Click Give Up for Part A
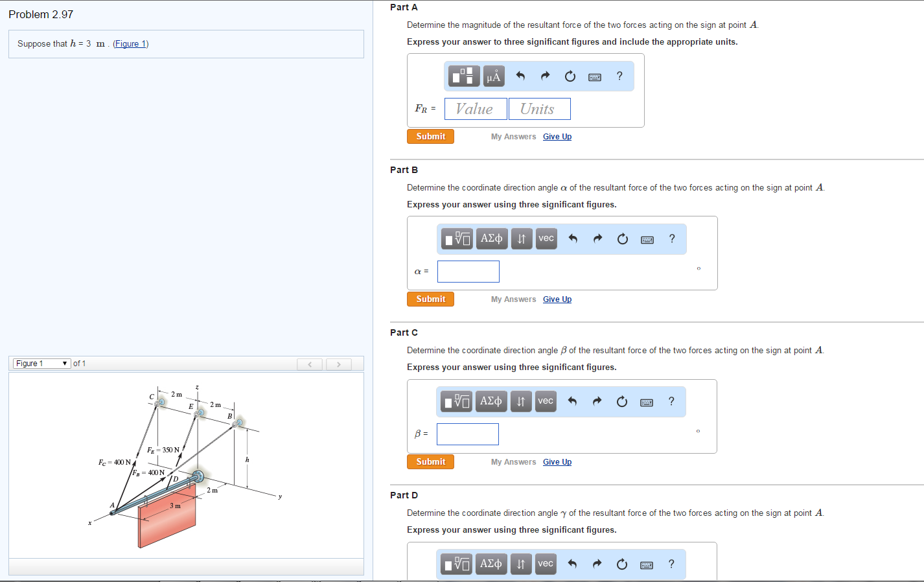Image resolution: width=924 pixels, height=582 pixels. [557, 136]
